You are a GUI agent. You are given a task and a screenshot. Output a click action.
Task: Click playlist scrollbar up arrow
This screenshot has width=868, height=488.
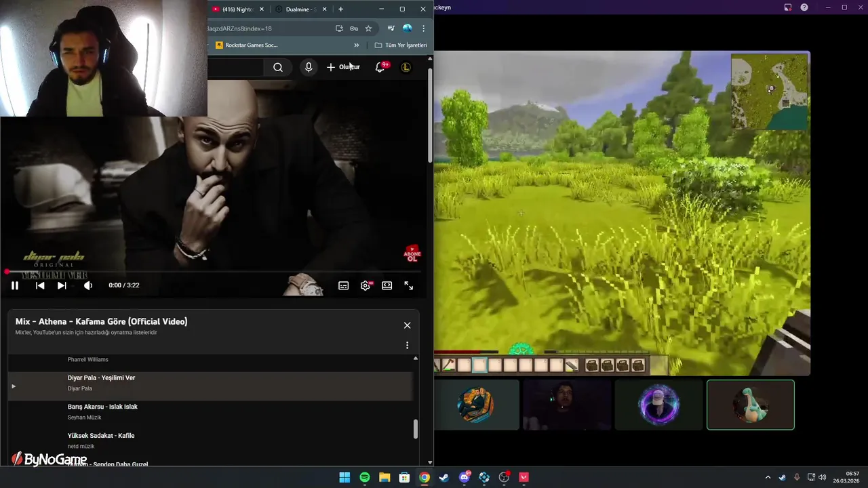416,358
